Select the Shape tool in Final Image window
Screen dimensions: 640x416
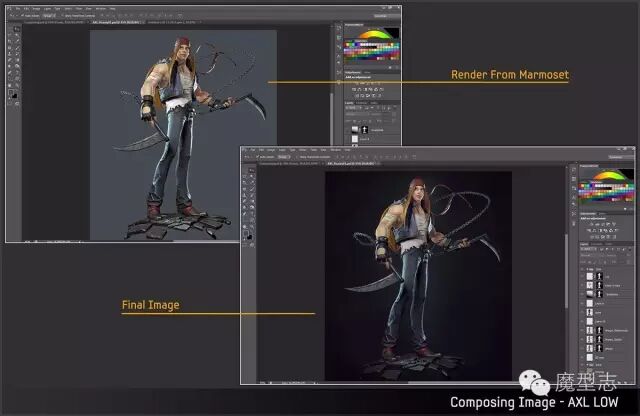(252, 220)
